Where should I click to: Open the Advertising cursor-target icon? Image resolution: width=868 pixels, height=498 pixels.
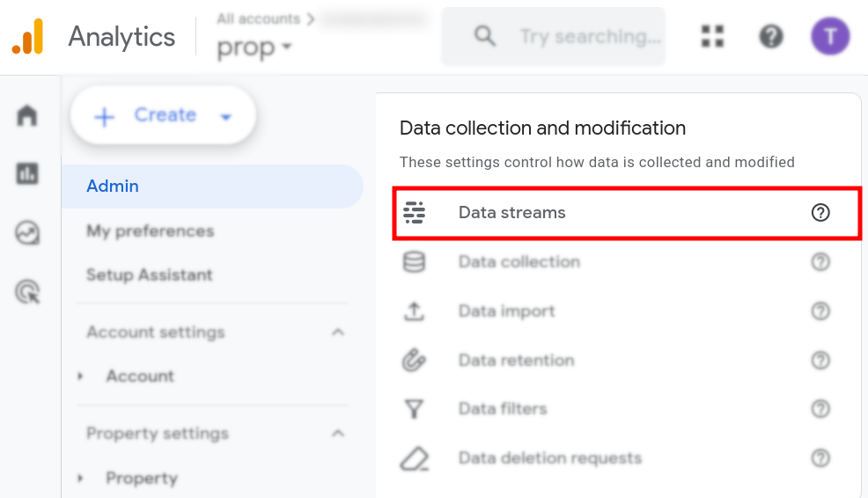pyautogui.click(x=27, y=291)
